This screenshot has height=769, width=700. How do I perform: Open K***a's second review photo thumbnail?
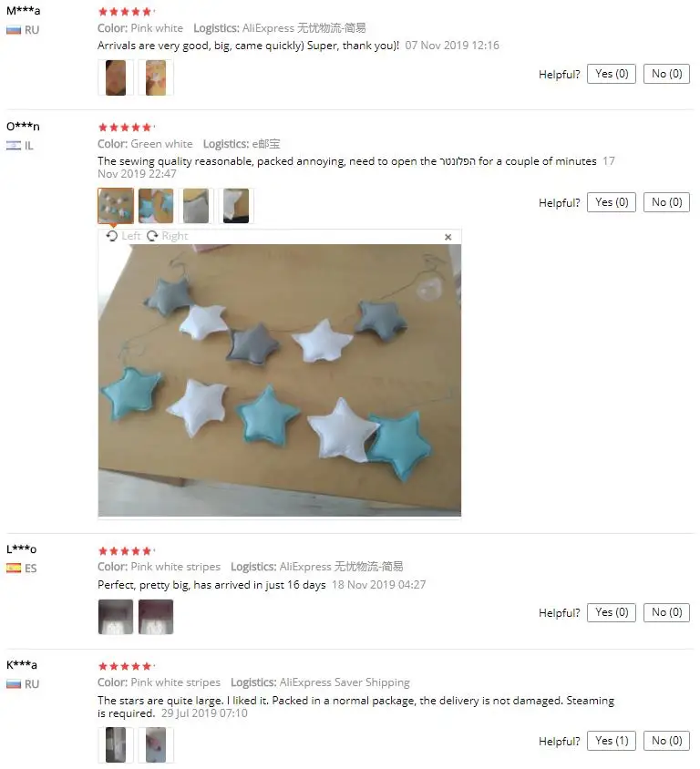pos(156,745)
